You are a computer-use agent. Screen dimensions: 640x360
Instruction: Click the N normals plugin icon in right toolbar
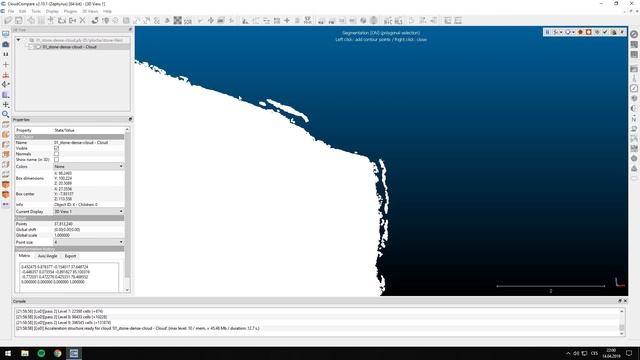(634, 119)
